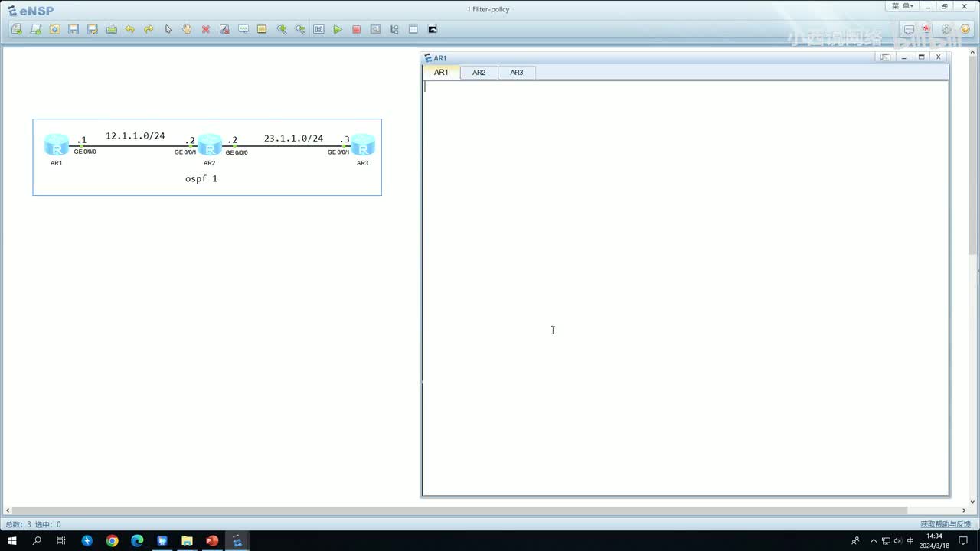The height and width of the screenshot is (551, 980).
Task: Click the Print topology icon
Action: tap(112, 29)
